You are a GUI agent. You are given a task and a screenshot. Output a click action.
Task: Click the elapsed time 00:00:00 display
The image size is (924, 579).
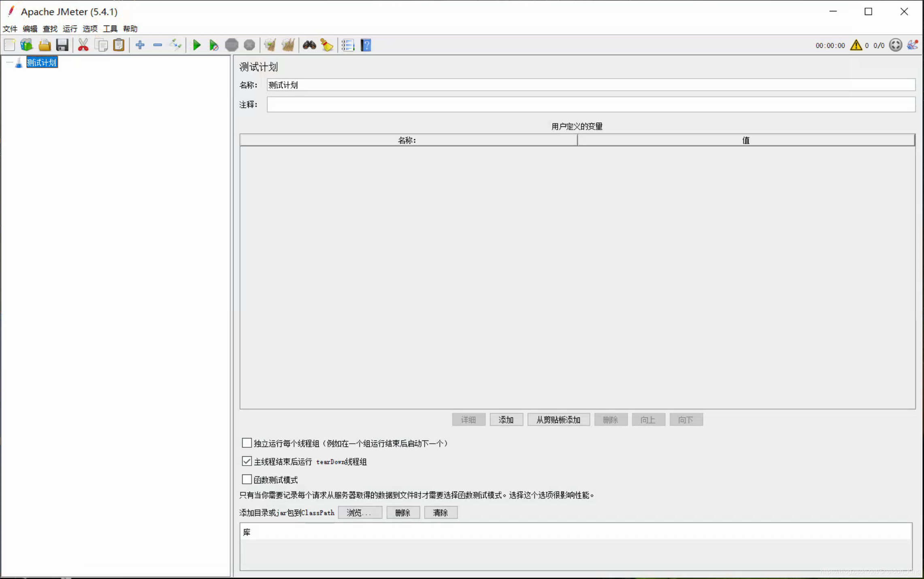(830, 45)
